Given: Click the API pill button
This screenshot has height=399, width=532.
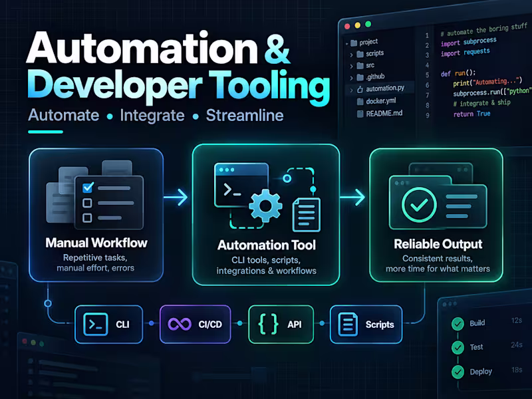Looking at the screenshot, I should pos(281,325).
